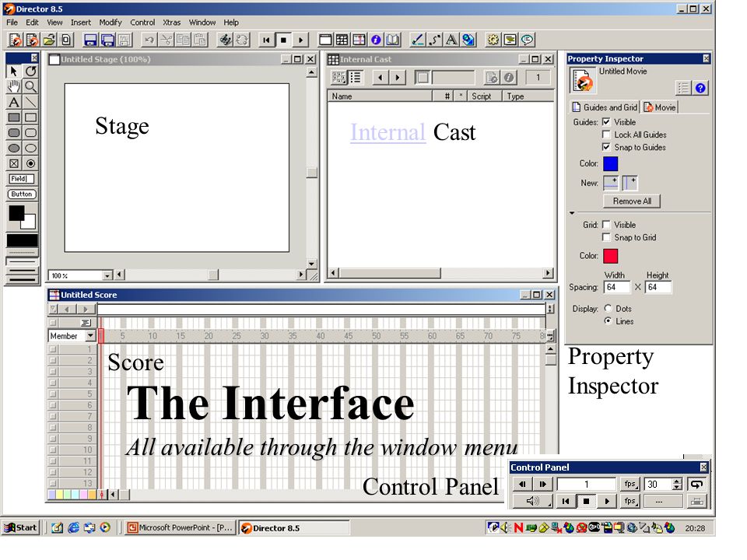Open the Control menu
The height and width of the screenshot is (560, 747).
(142, 23)
